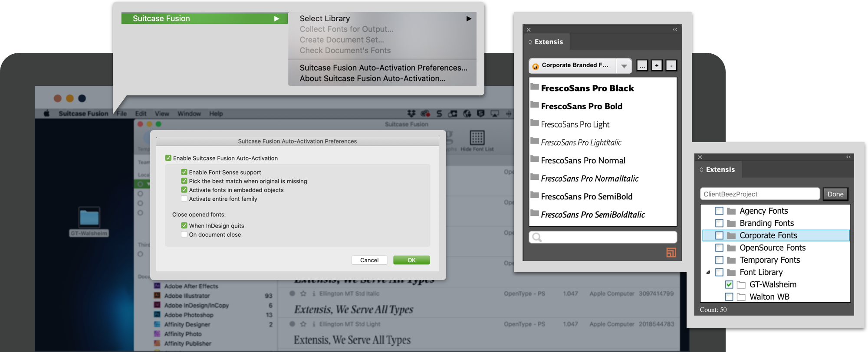Click the orange Extensis logo icon in panel
Screen dimensions: 868x352
[671, 252]
